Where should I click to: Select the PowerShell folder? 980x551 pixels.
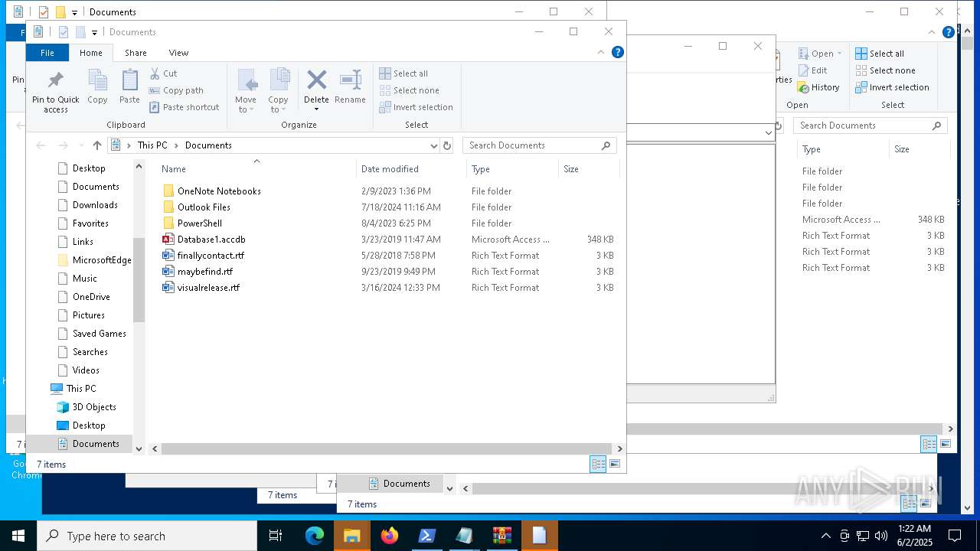click(x=200, y=223)
